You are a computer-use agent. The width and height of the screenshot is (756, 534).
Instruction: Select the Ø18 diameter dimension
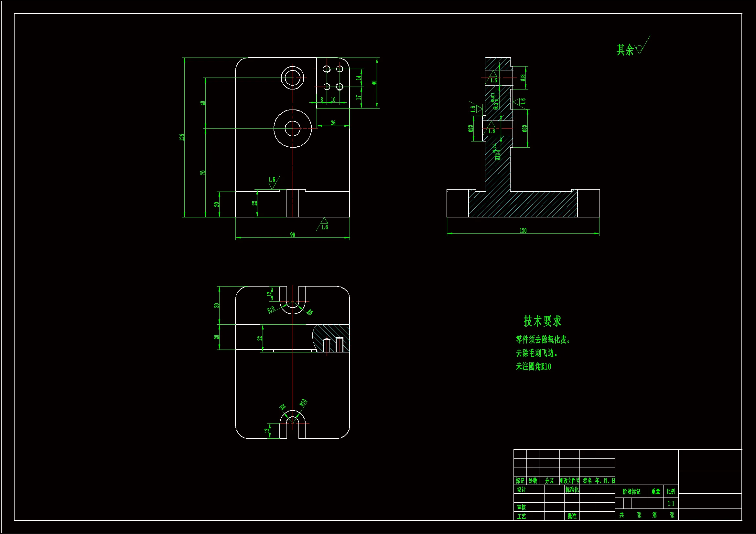pos(523,78)
